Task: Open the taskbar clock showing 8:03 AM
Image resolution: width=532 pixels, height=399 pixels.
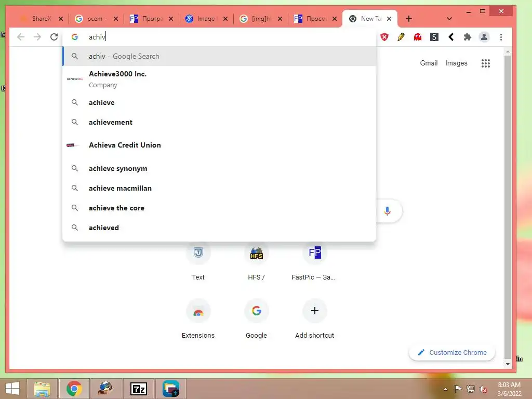Action: [x=509, y=389]
